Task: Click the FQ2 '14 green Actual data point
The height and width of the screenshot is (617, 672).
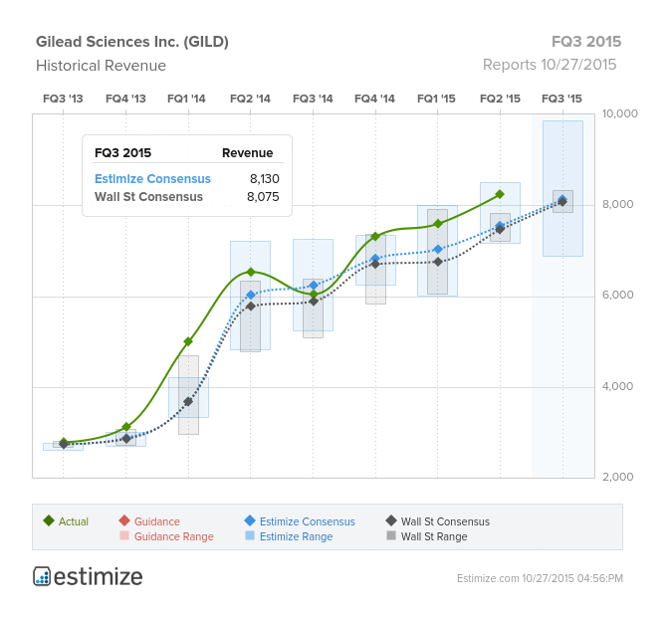Action: [x=251, y=272]
